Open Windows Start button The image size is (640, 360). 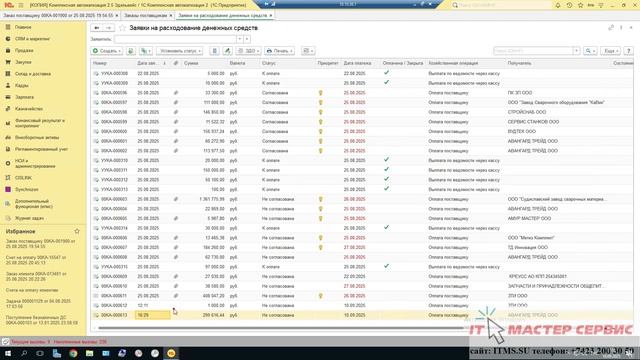tap(8, 353)
